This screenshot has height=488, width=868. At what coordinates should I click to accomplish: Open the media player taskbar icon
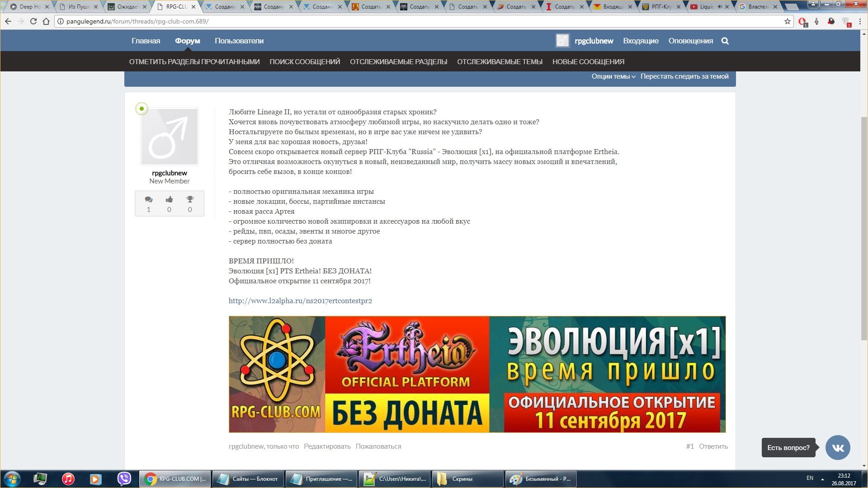[96, 479]
